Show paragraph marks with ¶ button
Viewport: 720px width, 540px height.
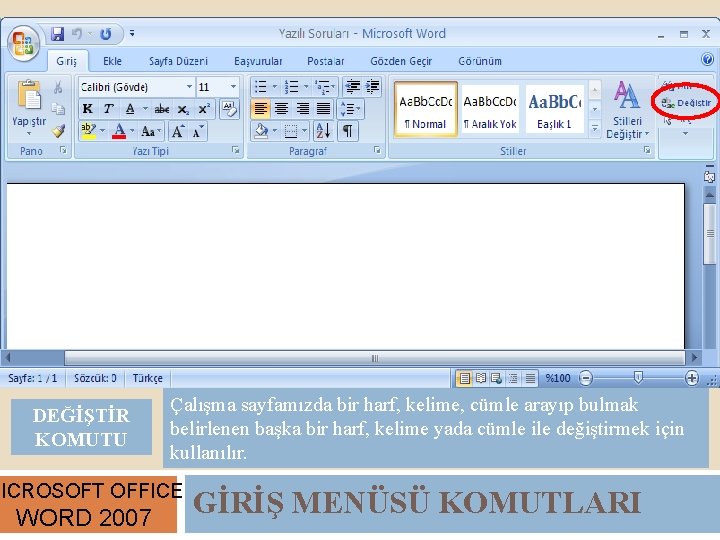coord(348,131)
